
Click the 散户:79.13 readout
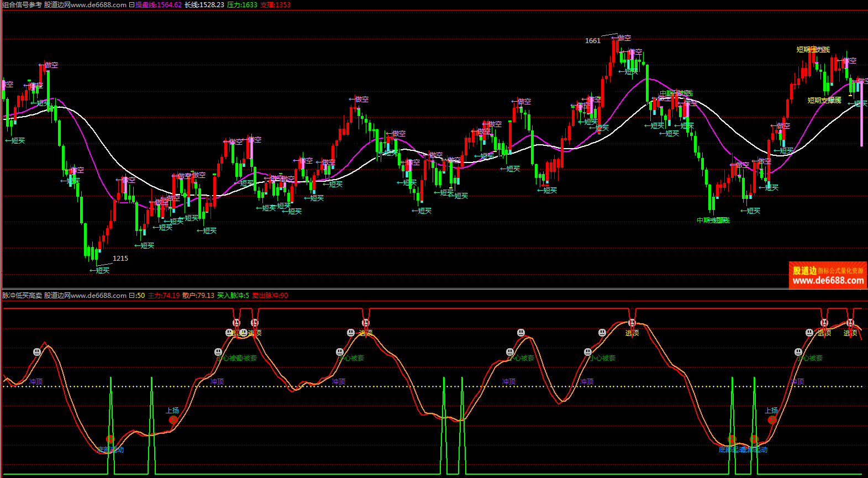(x=198, y=296)
